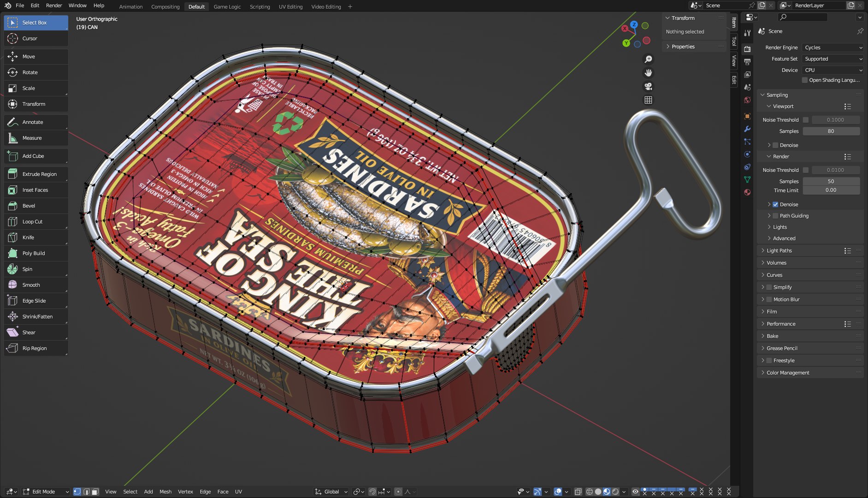Uncheck the Render Denoise checkbox
Image resolution: width=868 pixels, height=498 pixels.
click(775, 205)
